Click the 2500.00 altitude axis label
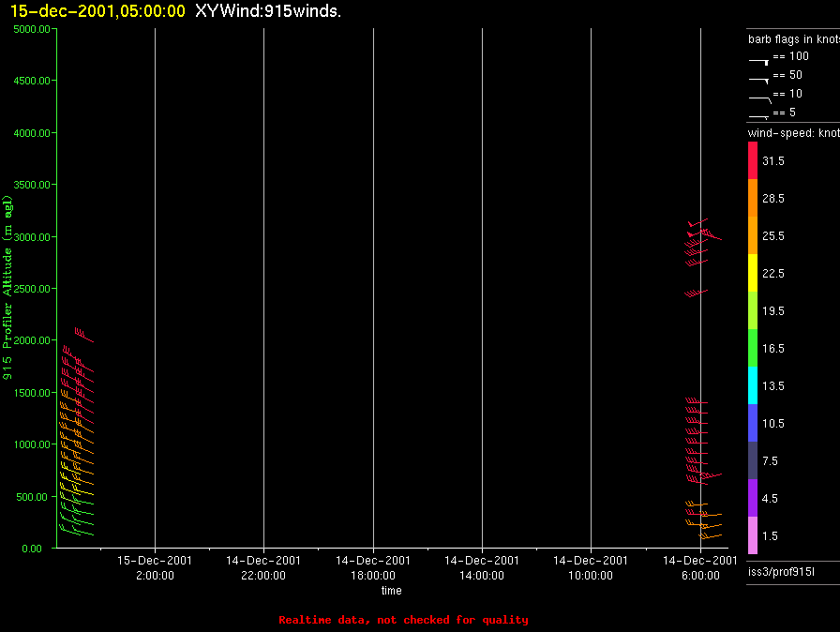The image size is (840, 632). pyautogui.click(x=32, y=289)
